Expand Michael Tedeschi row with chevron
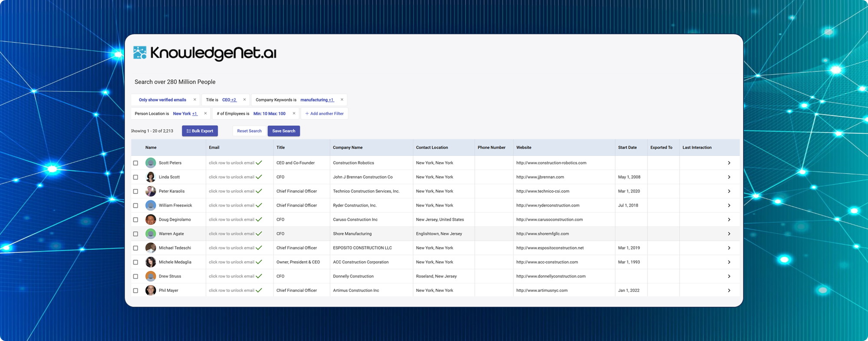The height and width of the screenshot is (341, 868). 729,248
